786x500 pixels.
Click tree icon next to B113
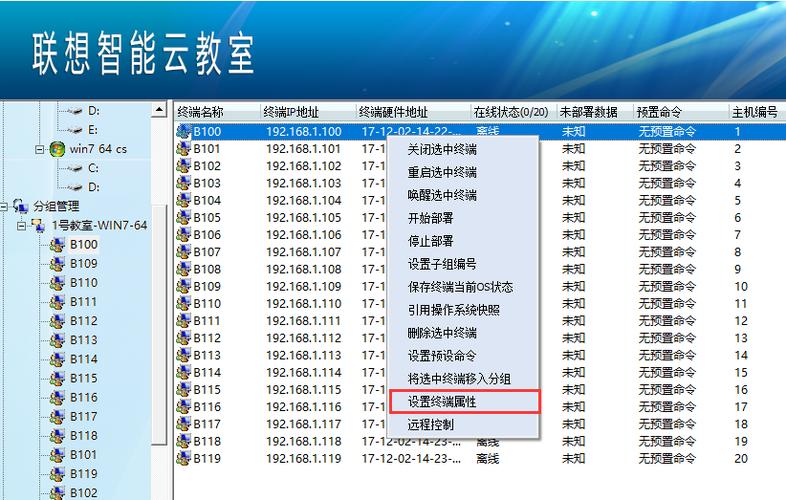click(x=58, y=340)
